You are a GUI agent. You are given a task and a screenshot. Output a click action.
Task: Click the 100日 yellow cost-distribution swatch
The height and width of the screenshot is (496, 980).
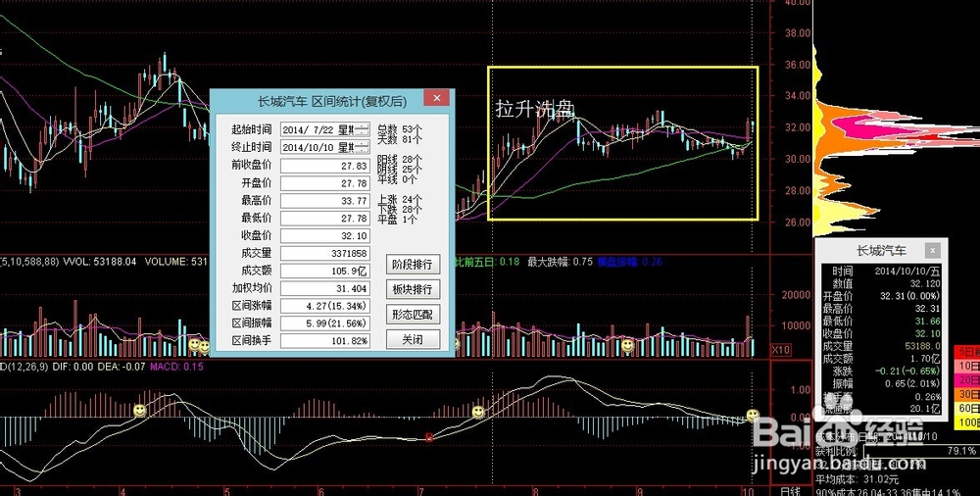[965, 423]
